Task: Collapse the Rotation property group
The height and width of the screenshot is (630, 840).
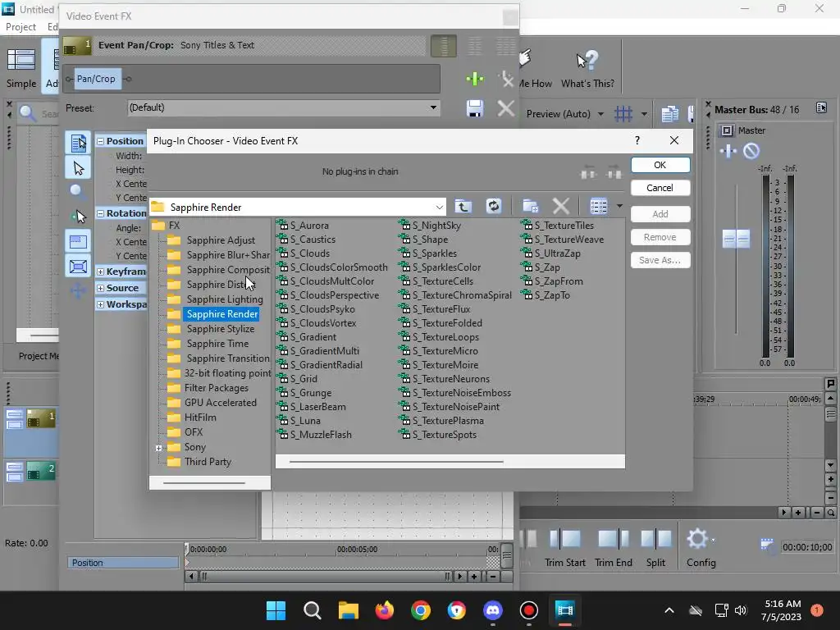Action: (x=100, y=213)
